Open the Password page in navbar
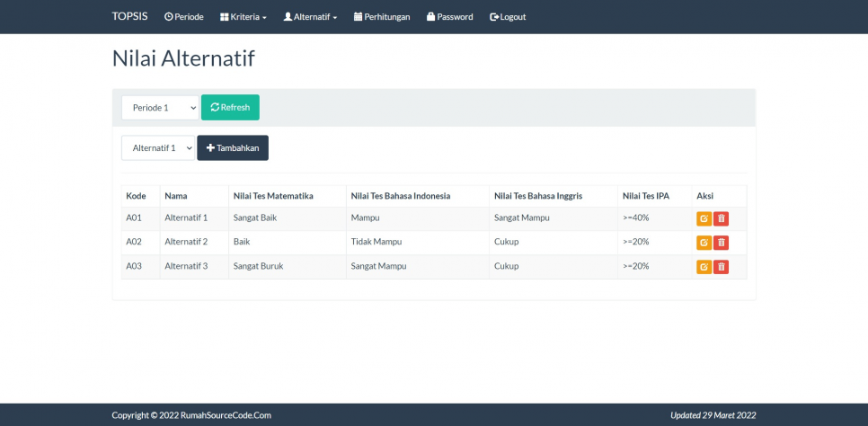This screenshot has width=868, height=426. pos(449,17)
